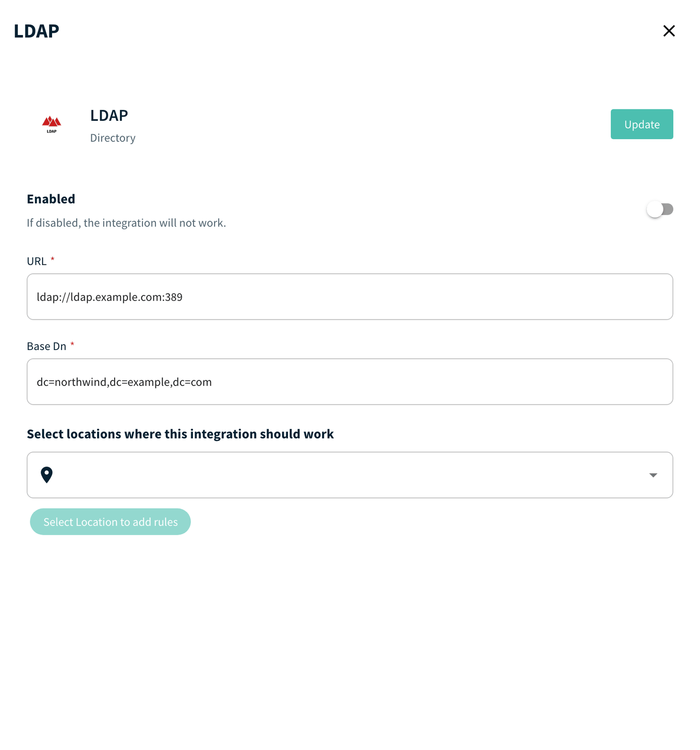Screen dimensions: 700x750
Task: Click the red asterisk beside Base Dn label
Action: [x=72, y=344]
